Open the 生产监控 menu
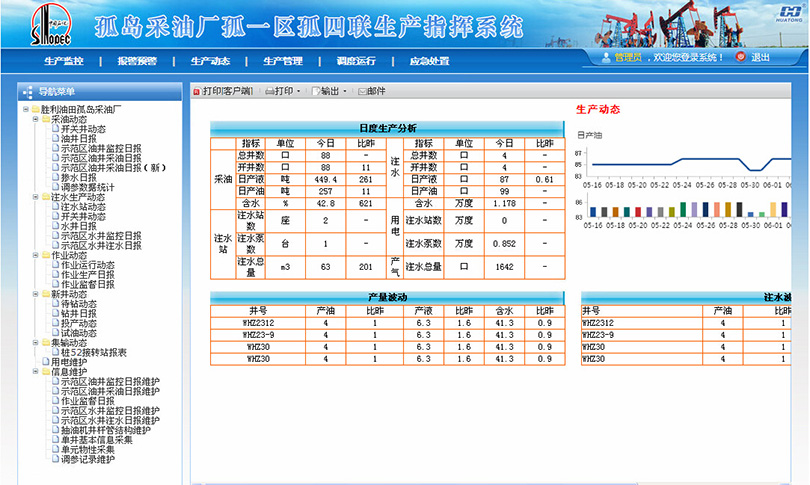810x485 pixels. click(x=64, y=60)
